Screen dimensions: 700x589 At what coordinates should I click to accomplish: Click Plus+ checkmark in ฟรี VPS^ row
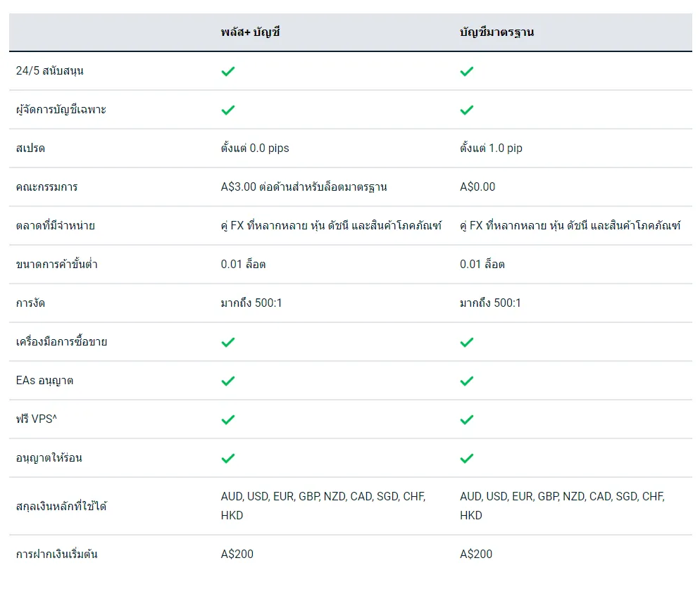pos(227,420)
